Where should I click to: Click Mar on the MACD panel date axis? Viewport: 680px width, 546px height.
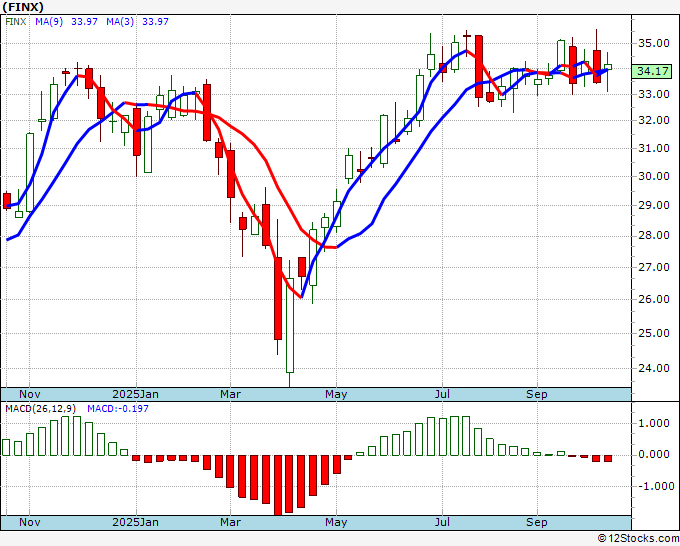[x=230, y=522]
